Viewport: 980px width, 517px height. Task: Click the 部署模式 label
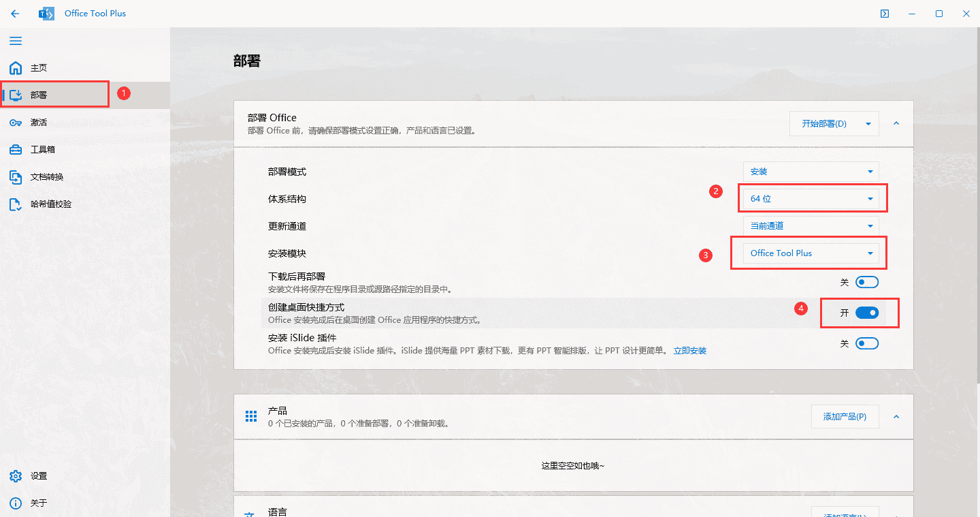tap(287, 172)
